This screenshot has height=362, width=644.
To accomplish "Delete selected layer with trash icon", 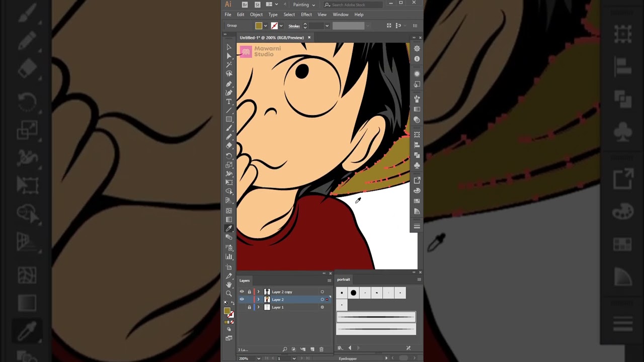I will [x=321, y=349].
